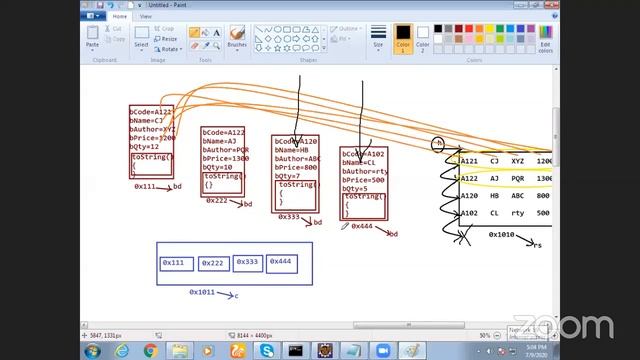Click the Crop button
Viewport: 640px width, 360px height.
(164, 29)
